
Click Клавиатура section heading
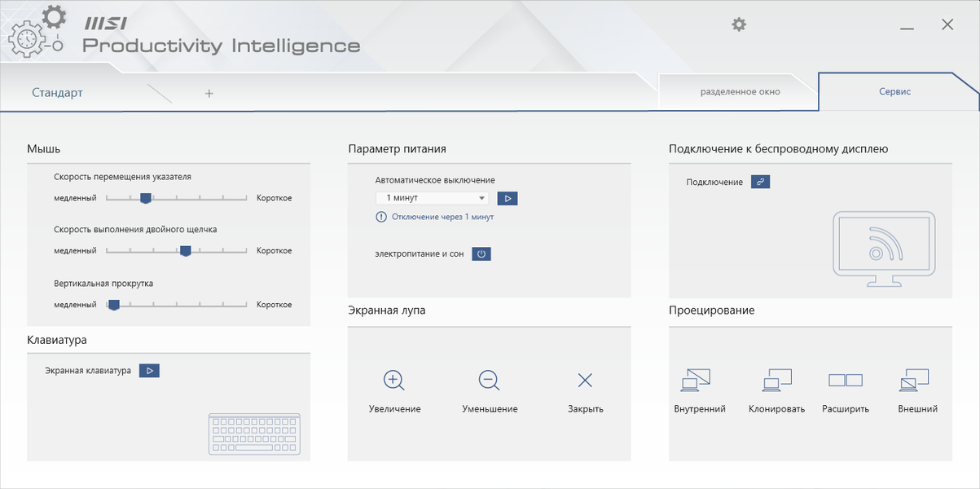pos(57,340)
